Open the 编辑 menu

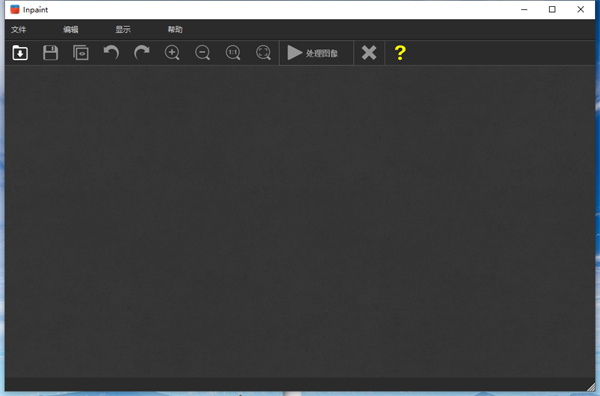71,29
